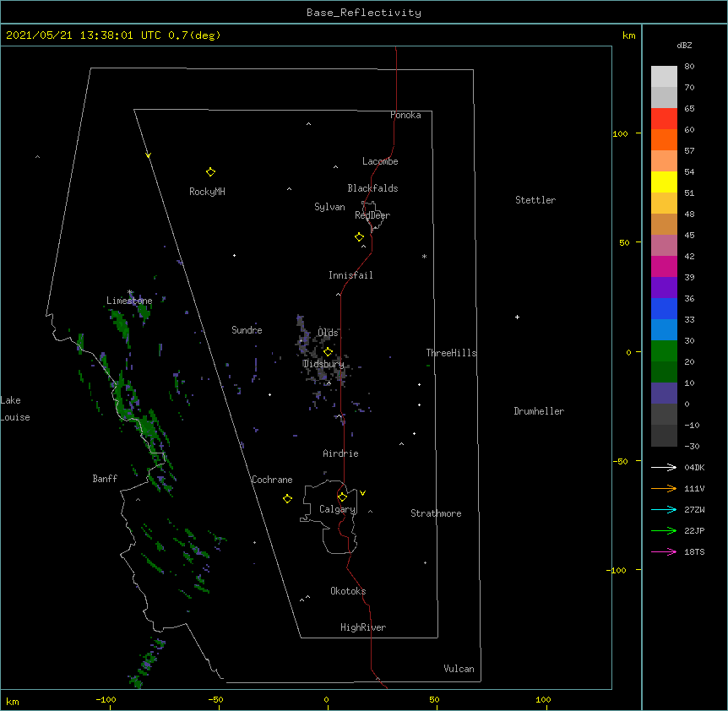Click the Base_Reflectivity title

click(364, 13)
